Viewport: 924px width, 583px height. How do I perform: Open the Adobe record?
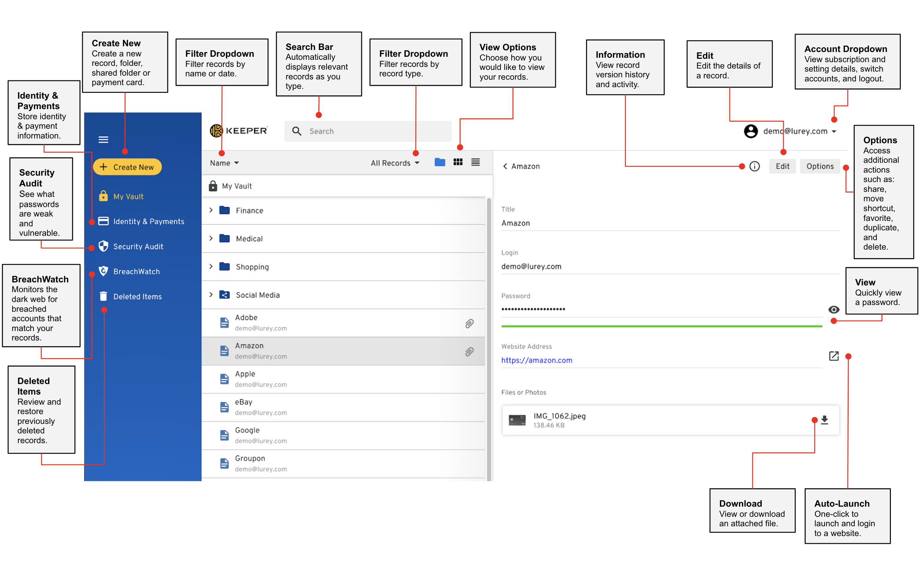343,323
